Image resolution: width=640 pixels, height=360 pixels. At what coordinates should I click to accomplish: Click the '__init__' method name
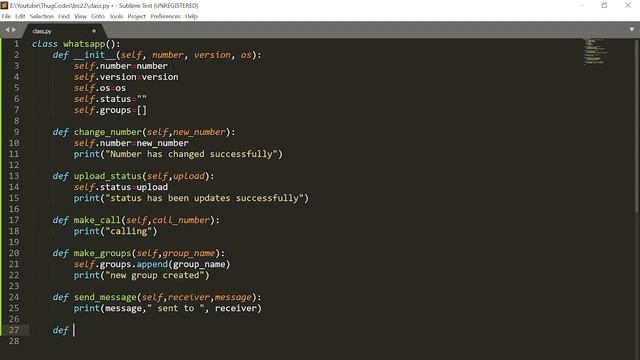pyautogui.click(x=95, y=55)
